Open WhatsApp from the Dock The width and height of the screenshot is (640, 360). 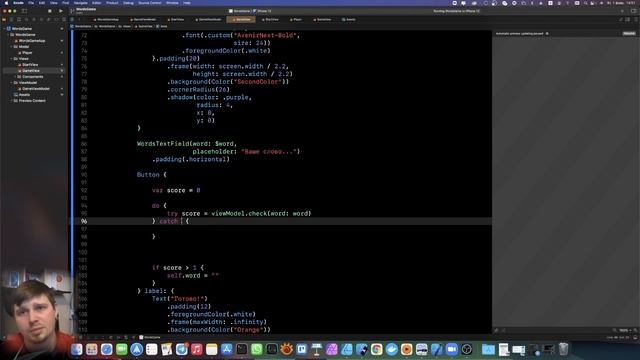[x=257, y=349]
